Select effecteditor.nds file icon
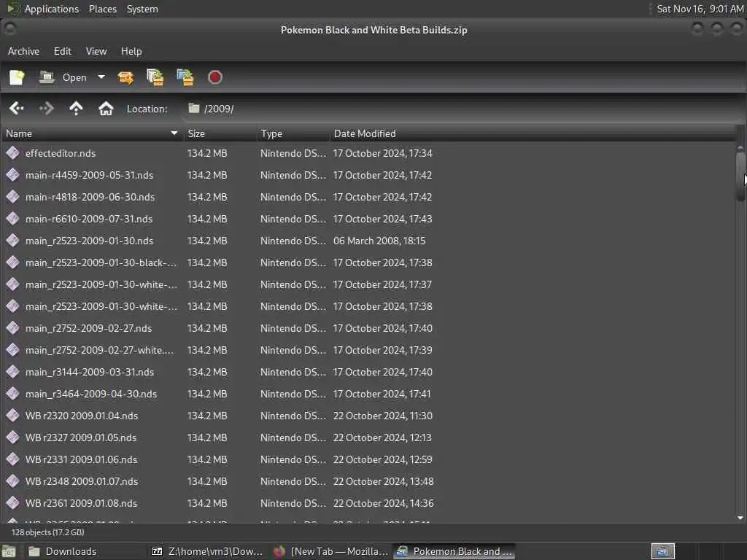This screenshot has height=560, width=747. [x=13, y=153]
